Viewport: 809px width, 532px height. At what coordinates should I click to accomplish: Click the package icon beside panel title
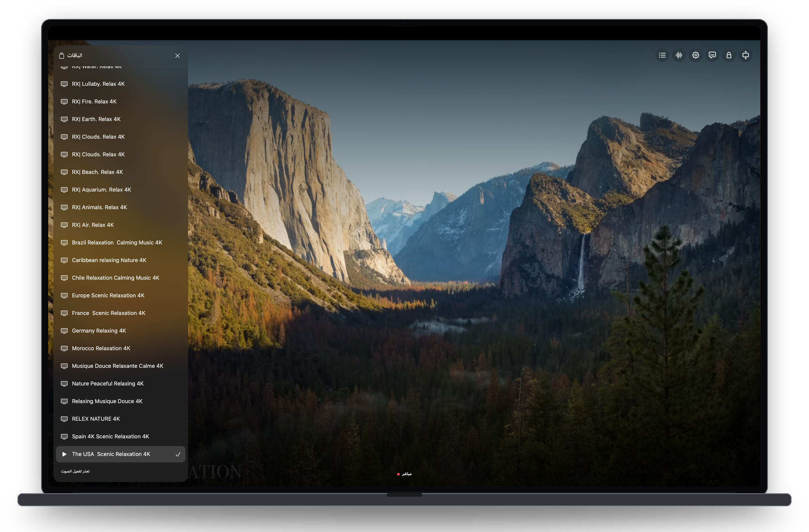pos(61,56)
